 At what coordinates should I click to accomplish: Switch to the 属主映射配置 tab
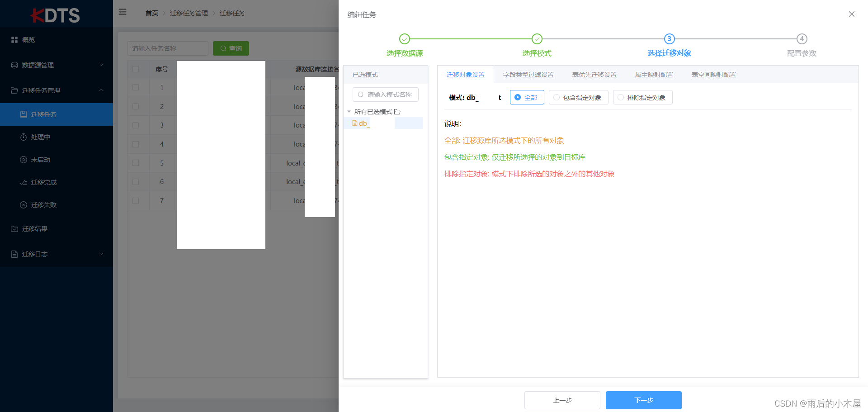pos(654,75)
